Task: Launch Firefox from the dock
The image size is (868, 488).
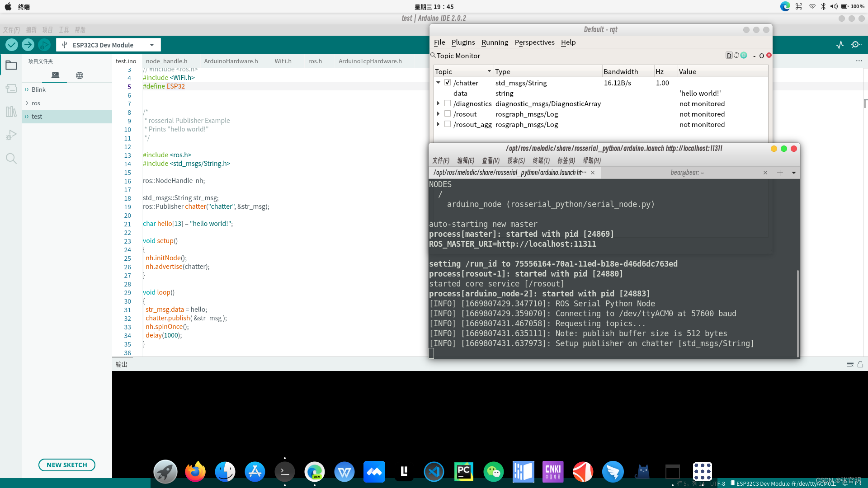Action: click(195, 471)
